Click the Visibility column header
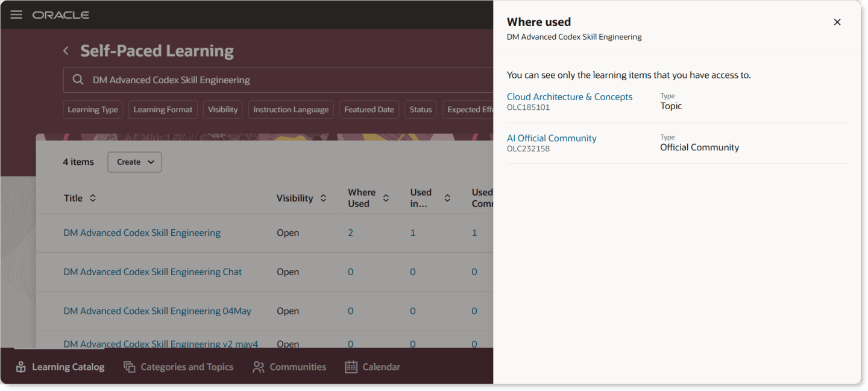 click(295, 198)
